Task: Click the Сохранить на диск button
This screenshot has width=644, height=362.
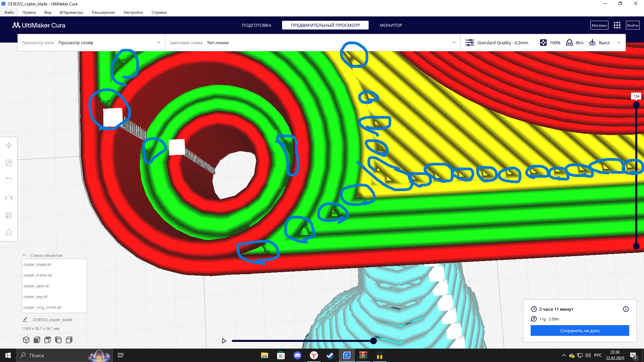Action: click(x=580, y=330)
